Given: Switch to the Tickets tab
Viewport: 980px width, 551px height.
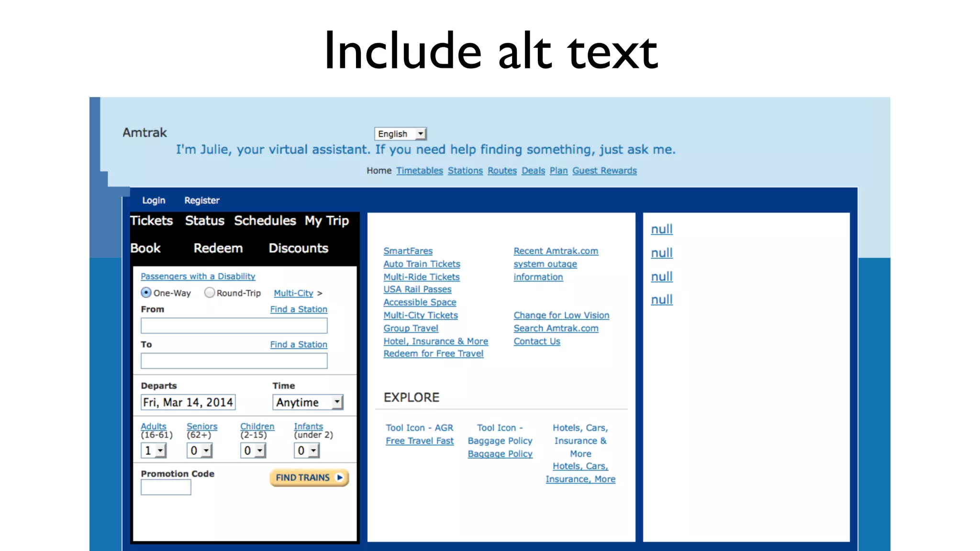Looking at the screenshot, I should 151,220.
